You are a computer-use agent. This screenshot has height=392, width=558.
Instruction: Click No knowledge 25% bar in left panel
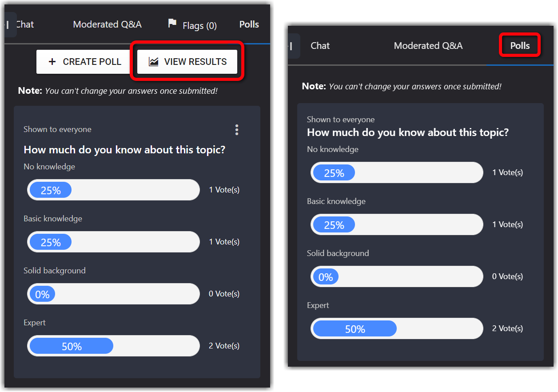[x=113, y=190]
